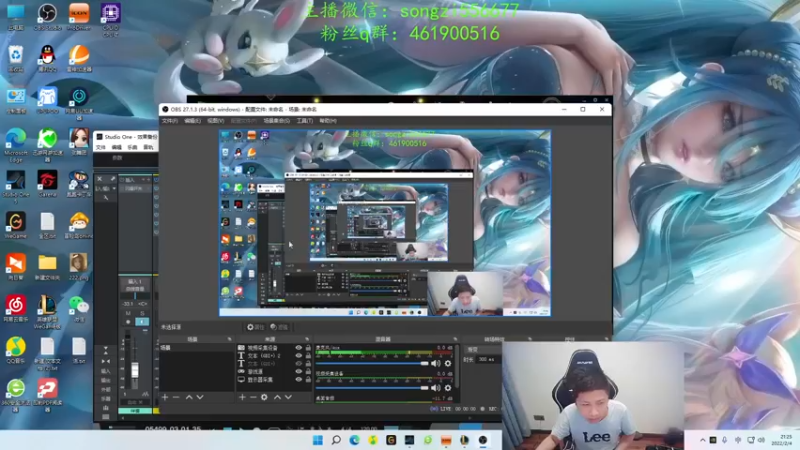Remove scene with the scenes minus icon
This screenshot has height=450, width=800.
point(176,397)
